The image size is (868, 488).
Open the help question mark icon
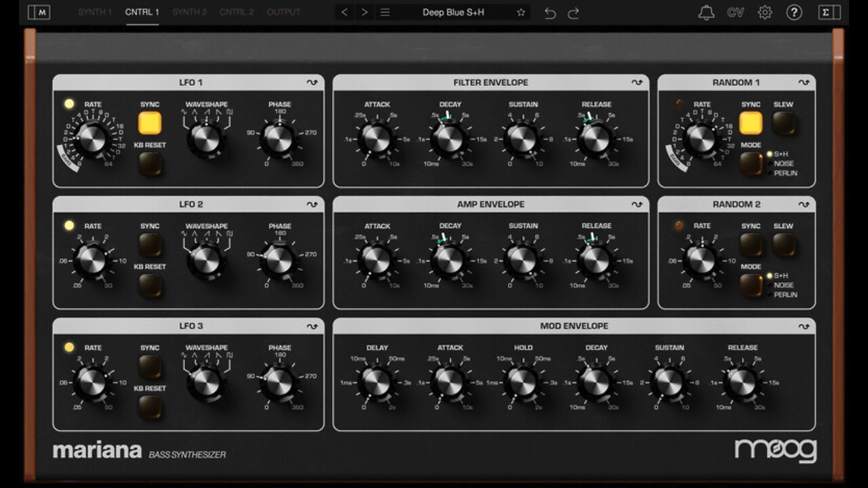tap(794, 12)
